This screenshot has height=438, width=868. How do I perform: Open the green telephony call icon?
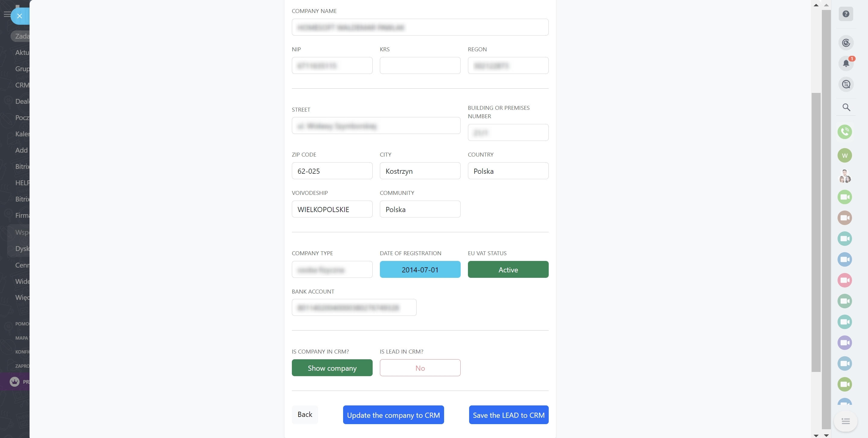[x=845, y=132]
